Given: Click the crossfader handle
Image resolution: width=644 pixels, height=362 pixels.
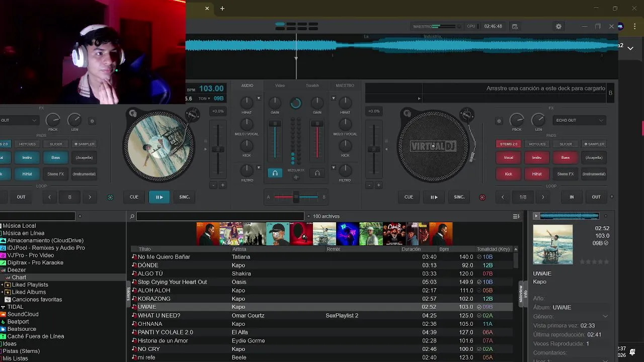Looking at the screenshot, I should 296,197.
